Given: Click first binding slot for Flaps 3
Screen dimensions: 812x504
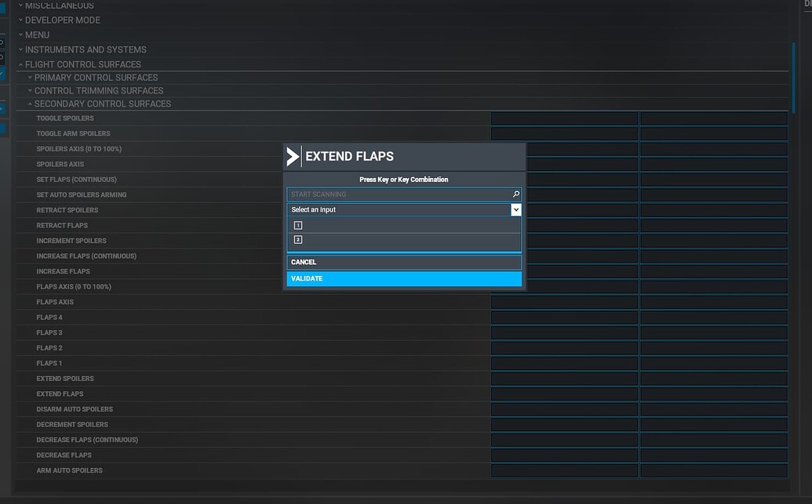Looking at the screenshot, I should tap(564, 333).
